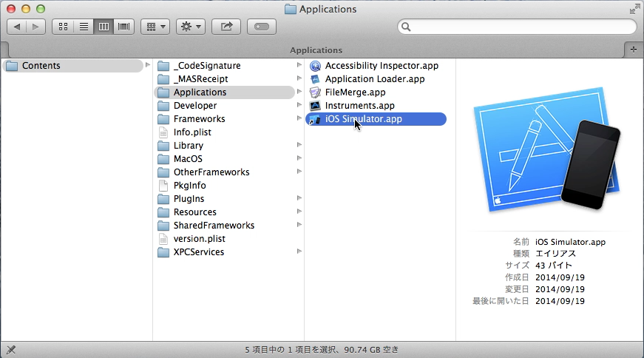This screenshot has height=358, width=644.
Task: Expand arrow beside XPCServices folder
Action: pyautogui.click(x=299, y=251)
